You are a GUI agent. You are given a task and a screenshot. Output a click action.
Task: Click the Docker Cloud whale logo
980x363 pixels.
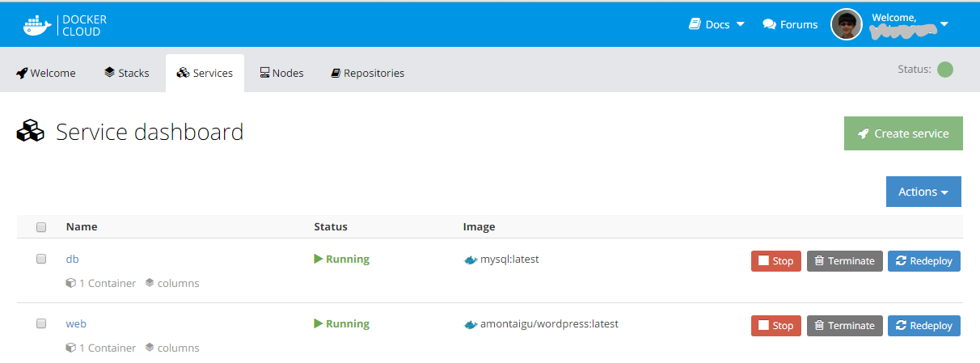[36, 25]
